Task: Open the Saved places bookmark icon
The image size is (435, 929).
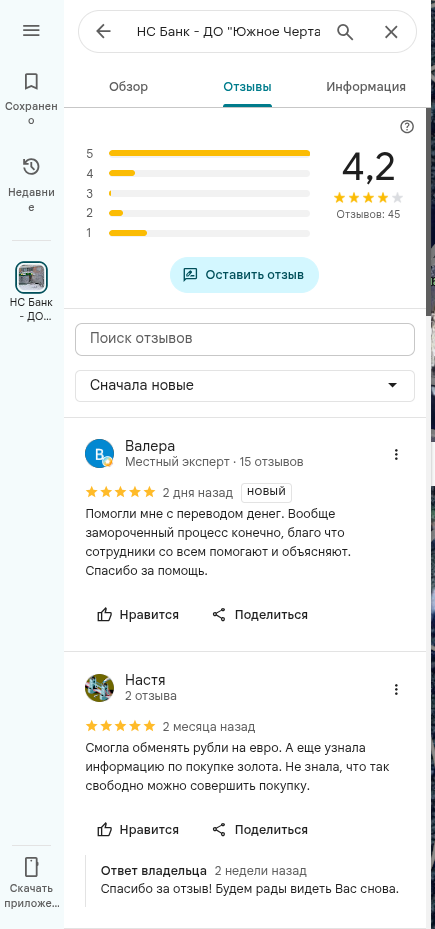Action: coord(31,82)
